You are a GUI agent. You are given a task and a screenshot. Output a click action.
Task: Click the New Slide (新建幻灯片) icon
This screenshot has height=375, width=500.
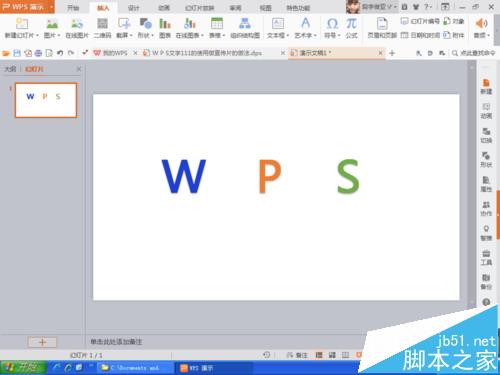point(22,23)
